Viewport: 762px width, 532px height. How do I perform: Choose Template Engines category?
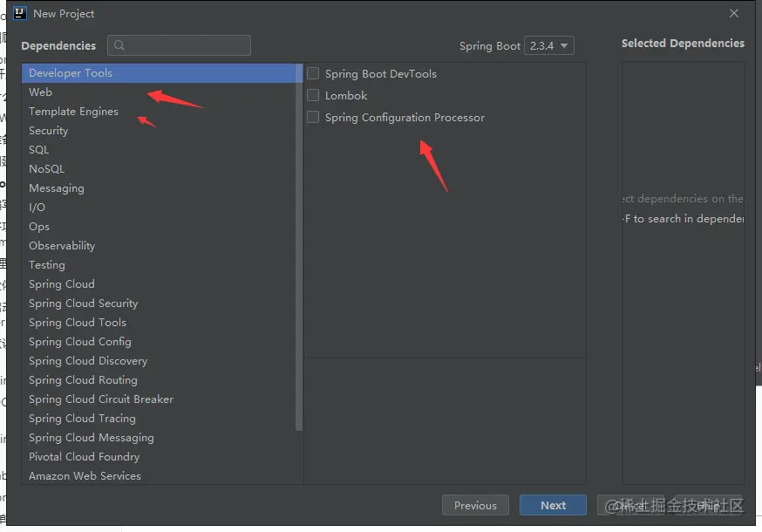pos(159,112)
